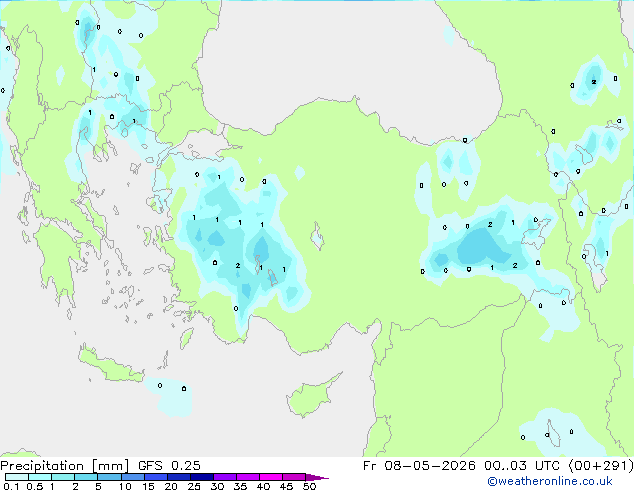Click the 20–25 mm dark blue swatch
The width and height of the screenshot is (634, 490).
tap(178, 477)
